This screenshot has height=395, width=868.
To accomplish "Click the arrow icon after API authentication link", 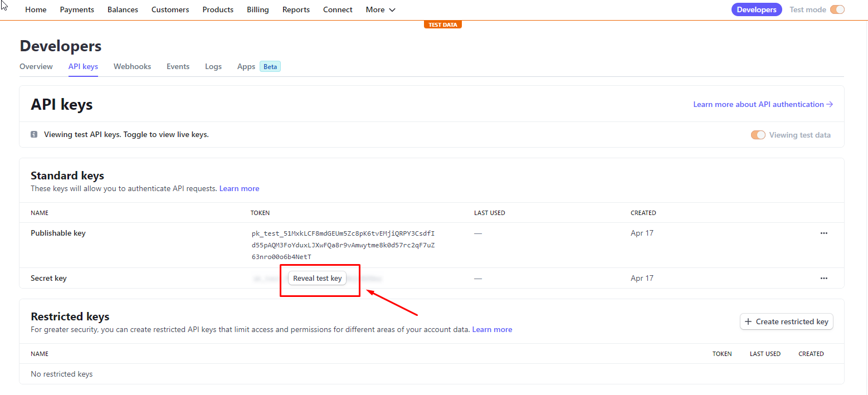I will 830,104.
